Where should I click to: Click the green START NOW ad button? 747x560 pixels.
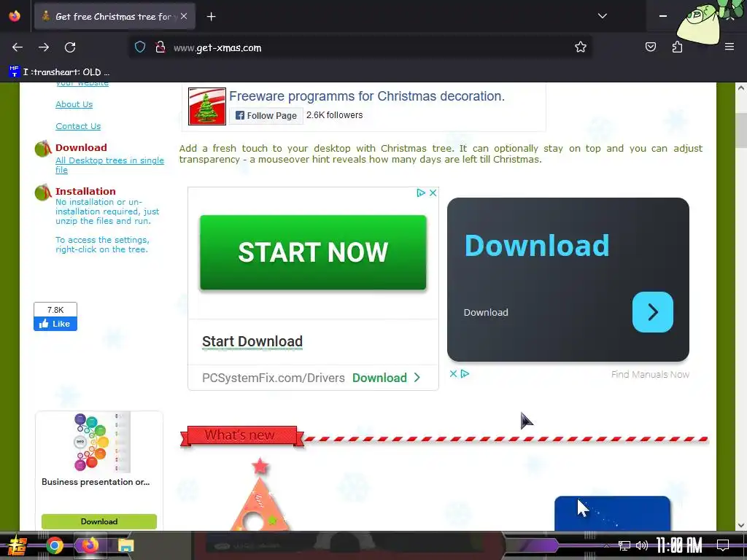[x=313, y=252]
